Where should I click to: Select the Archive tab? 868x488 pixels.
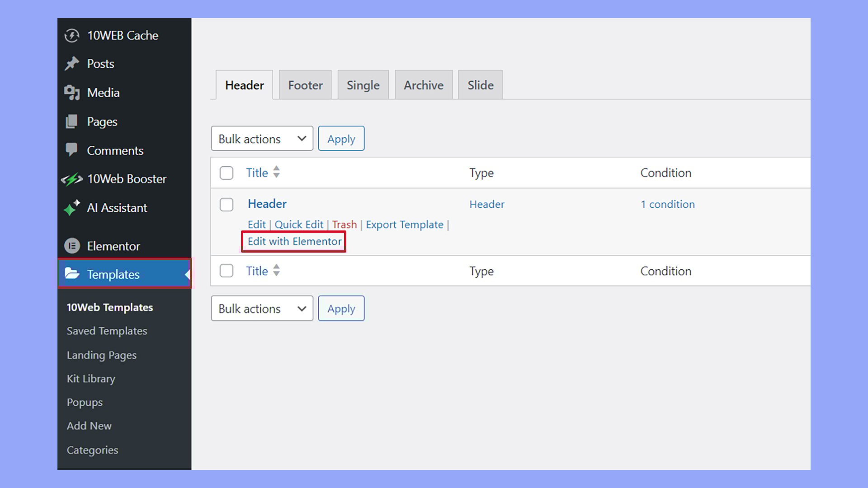tap(423, 84)
